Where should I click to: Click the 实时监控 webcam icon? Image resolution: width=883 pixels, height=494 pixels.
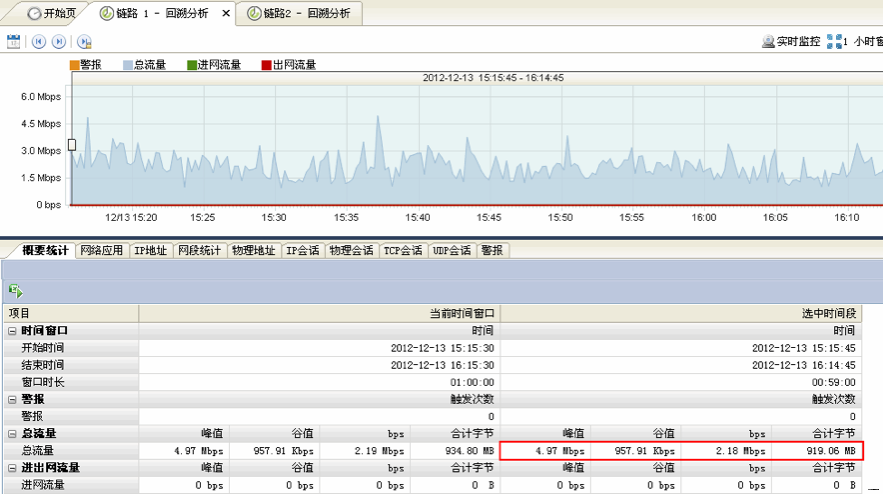(768, 42)
